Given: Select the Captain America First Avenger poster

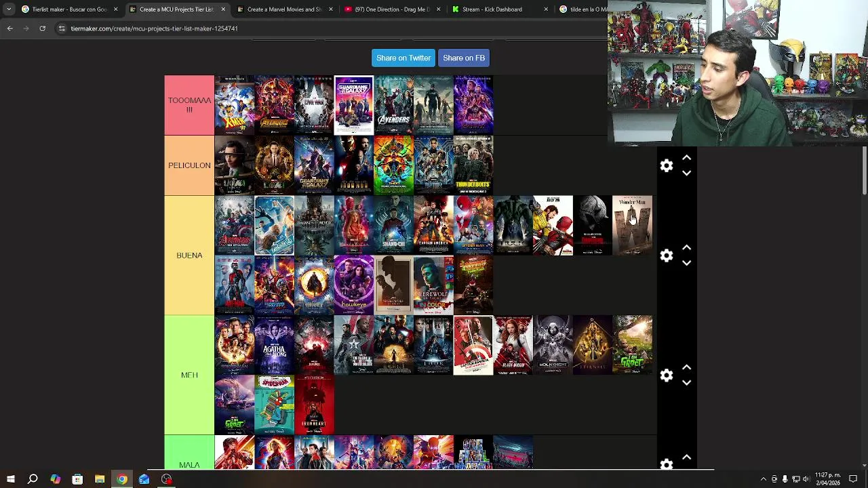Looking at the screenshot, I should tap(433, 226).
